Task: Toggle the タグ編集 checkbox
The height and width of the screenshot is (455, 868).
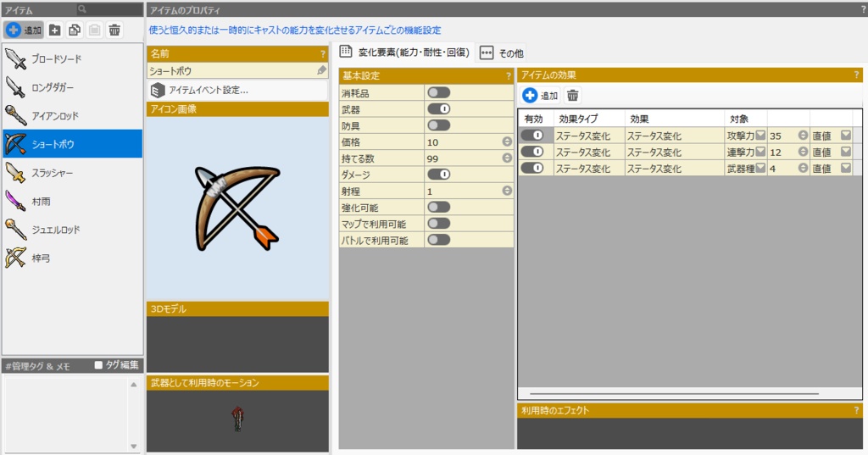Action: (x=98, y=365)
